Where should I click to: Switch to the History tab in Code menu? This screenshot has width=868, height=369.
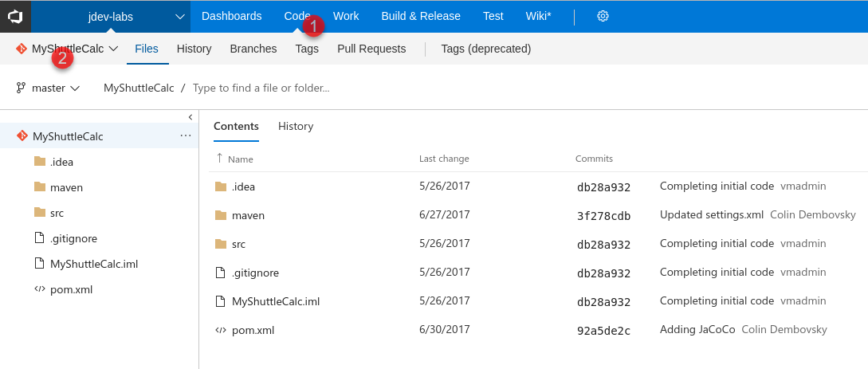point(194,49)
